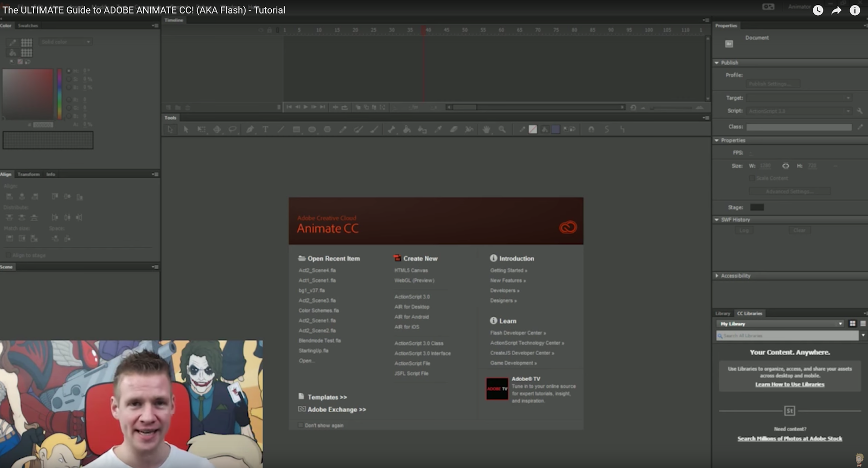Image resolution: width=868 pixels, height=468 pixels.
Task: Toggle the width-height link icon
Action: pos(786,166)
